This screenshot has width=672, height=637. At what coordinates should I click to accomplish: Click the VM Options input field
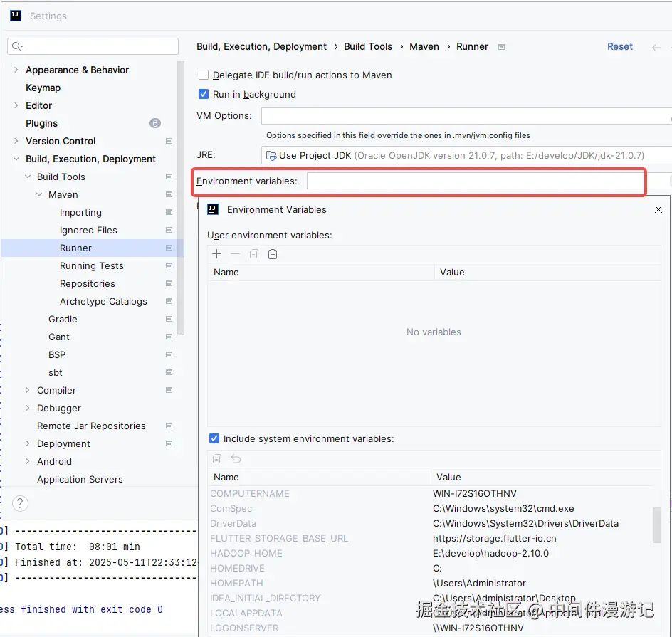click(466, 116)
